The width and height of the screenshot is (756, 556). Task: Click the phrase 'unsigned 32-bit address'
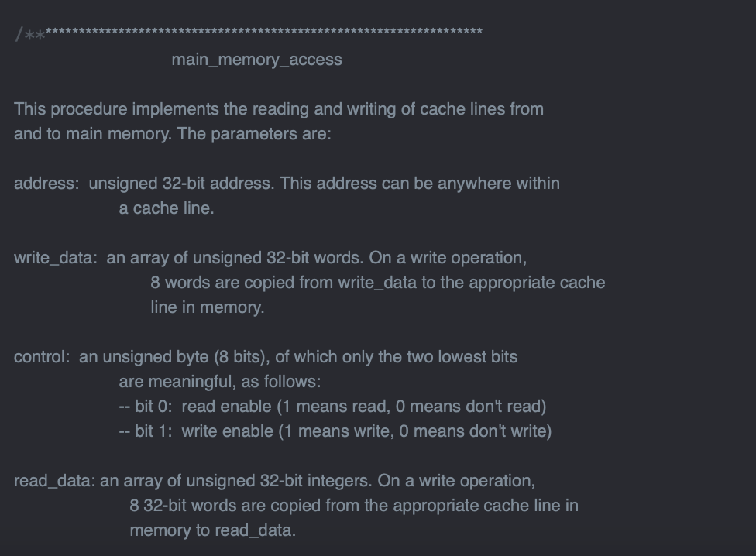[180, 183]
